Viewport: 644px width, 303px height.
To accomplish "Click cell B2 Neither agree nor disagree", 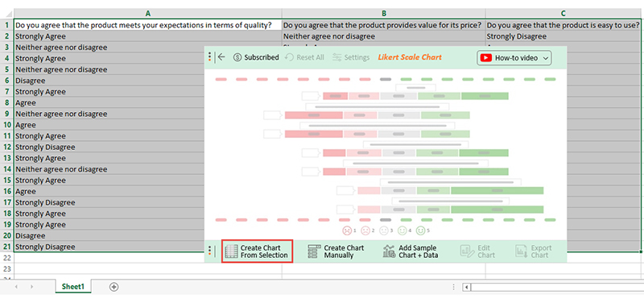I will click(384, 36).
